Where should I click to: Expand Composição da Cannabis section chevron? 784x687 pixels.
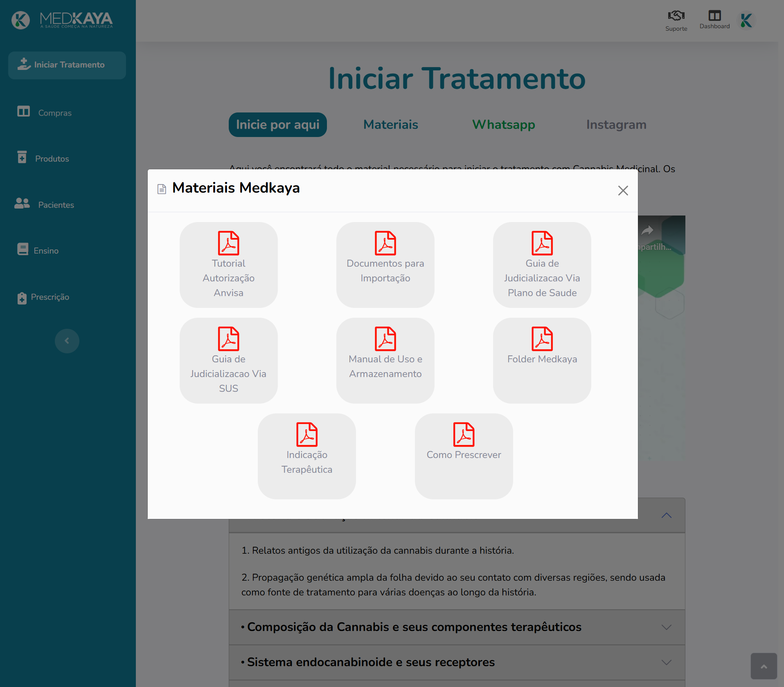point(667,627)
